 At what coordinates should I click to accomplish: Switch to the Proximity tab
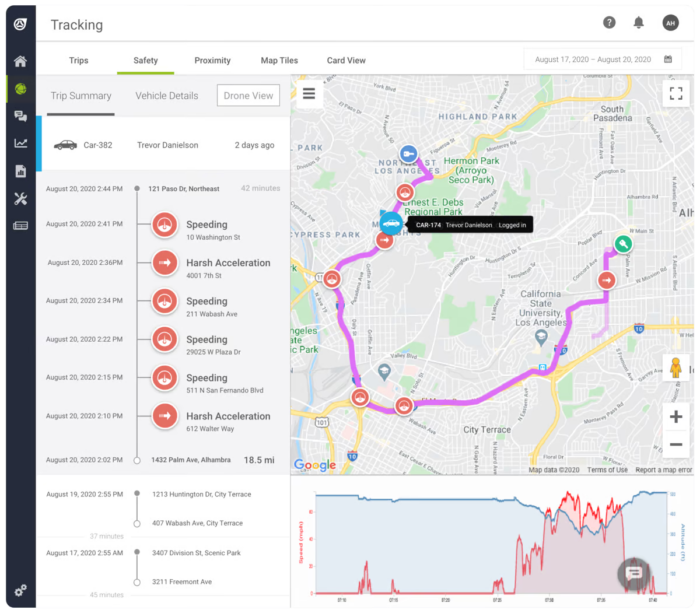[212, 60]
